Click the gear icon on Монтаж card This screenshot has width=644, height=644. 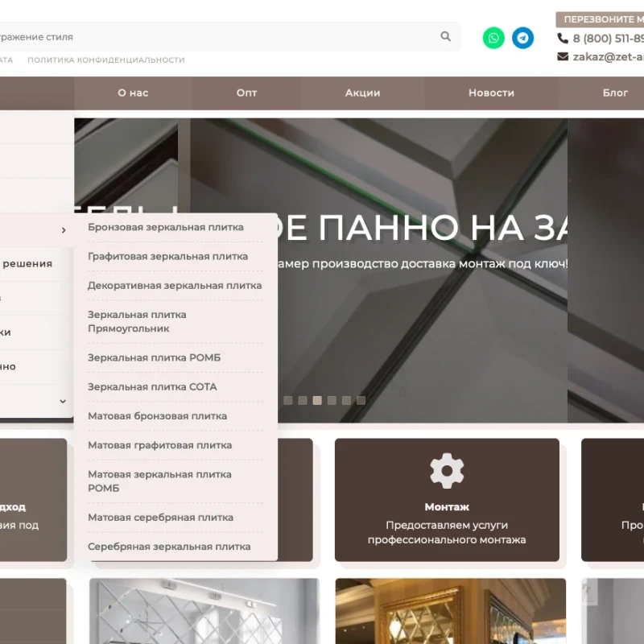click(x=447, y=471)
